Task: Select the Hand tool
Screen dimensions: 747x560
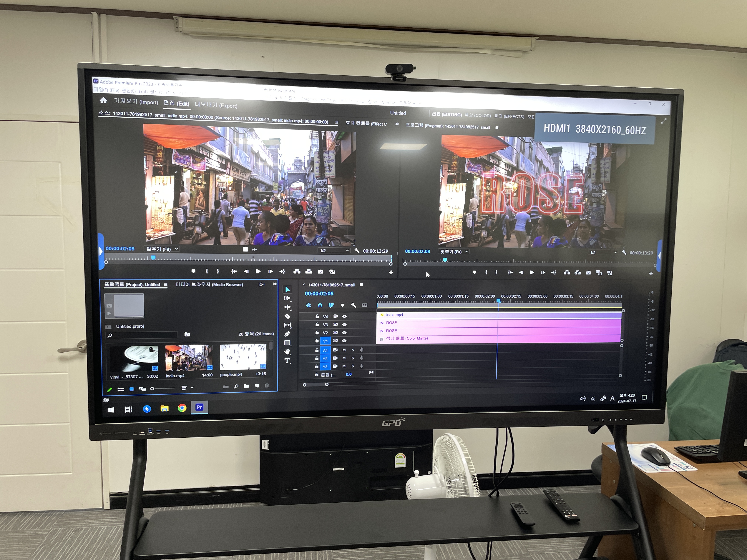Action: [287, 352]
